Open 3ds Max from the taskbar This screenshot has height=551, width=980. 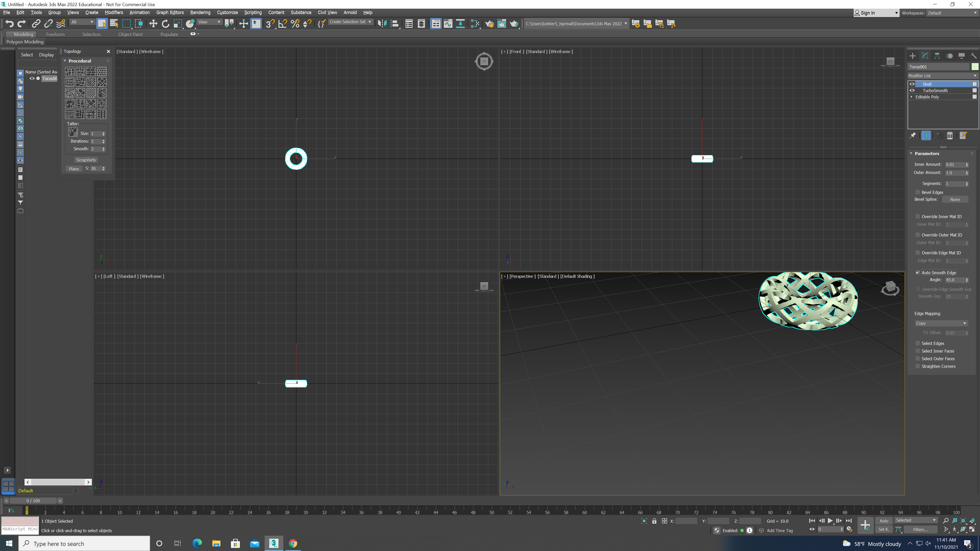[x=274, y=543]
